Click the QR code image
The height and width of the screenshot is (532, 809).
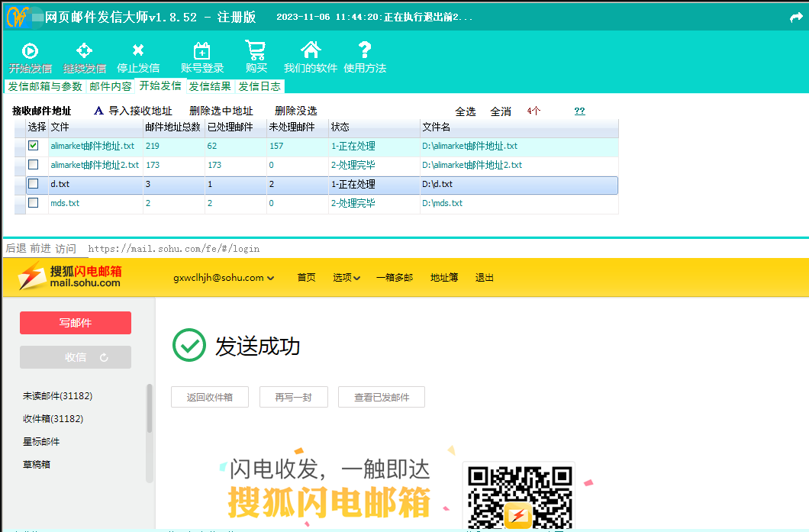[x=519, y=496]
